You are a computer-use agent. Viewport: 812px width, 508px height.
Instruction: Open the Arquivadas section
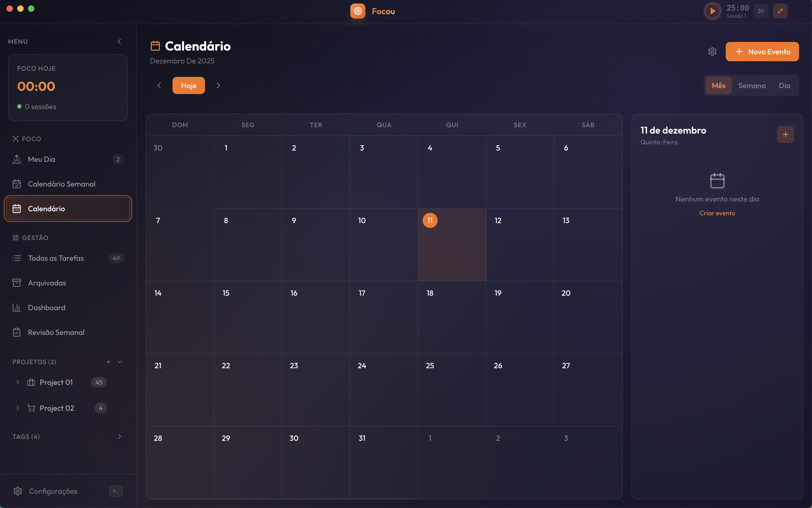pos(47,282)
